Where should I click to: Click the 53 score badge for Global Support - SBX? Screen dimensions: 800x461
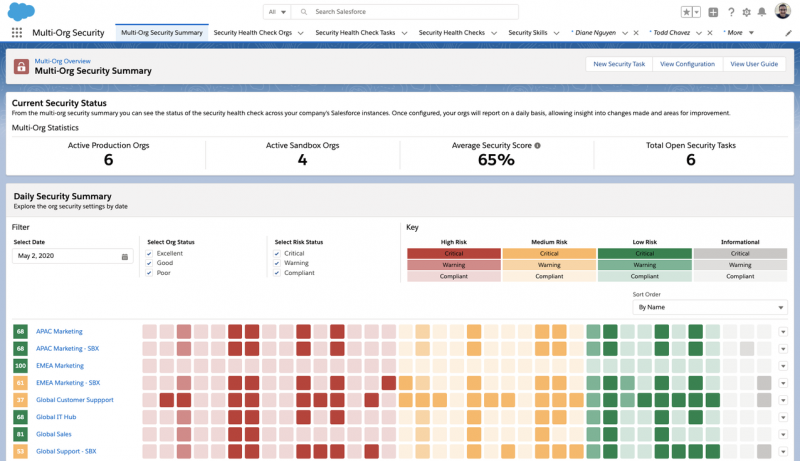20,451
